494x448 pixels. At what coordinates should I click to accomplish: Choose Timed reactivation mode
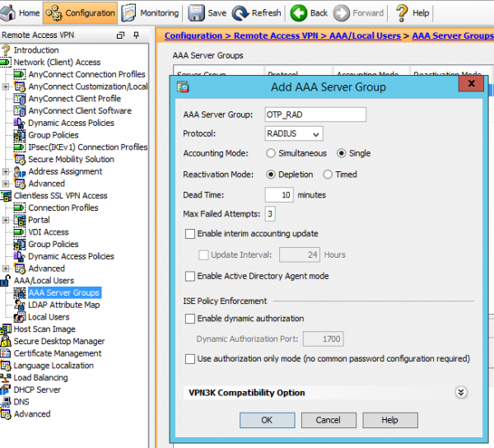click(x=328, y=175)
